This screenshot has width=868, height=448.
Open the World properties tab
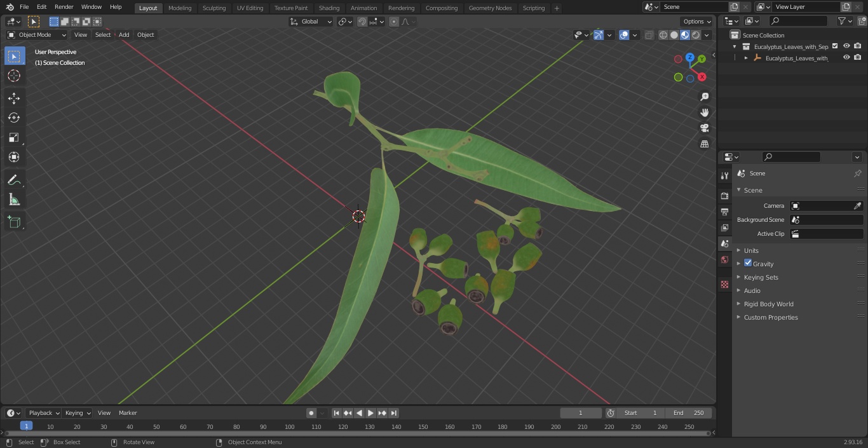pos(724,260)
